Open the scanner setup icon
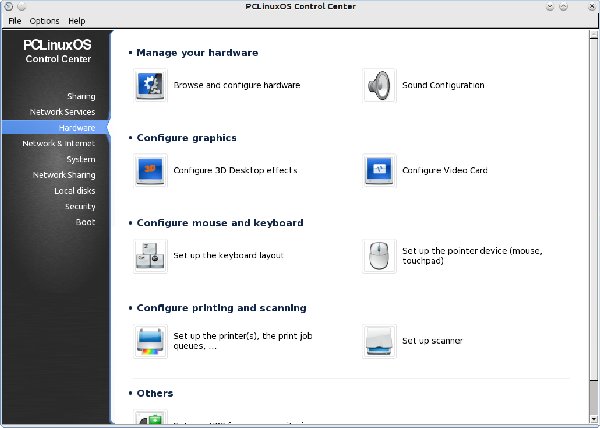Viewport: 600px width, 428px height. click(x=379, y=341)
